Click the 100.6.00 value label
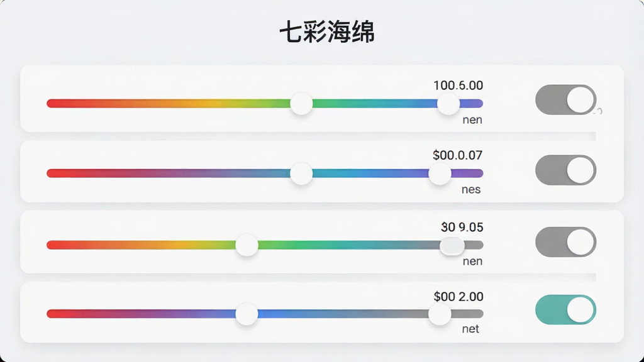Image resolution: width=644 pixels, height=362 pixels. [458, 85]
